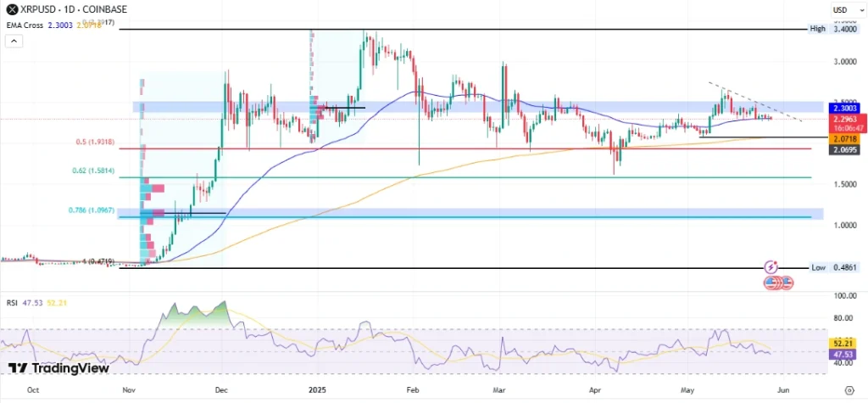Collapse the indicator legend chevron
This screenshot has width=868, height=403.
click(x=14, y=41)
